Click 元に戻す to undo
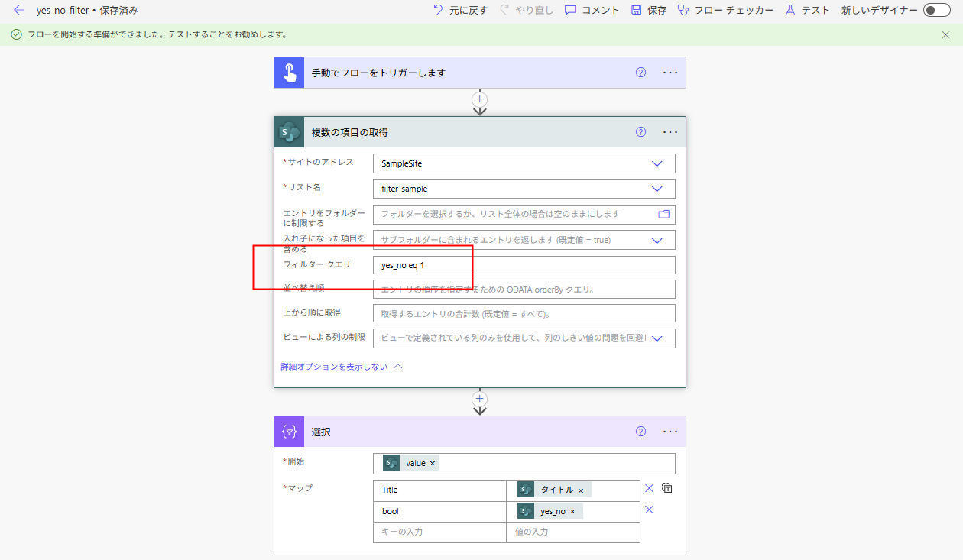This screenshot has width=963, height=560. tap(460, 11)
